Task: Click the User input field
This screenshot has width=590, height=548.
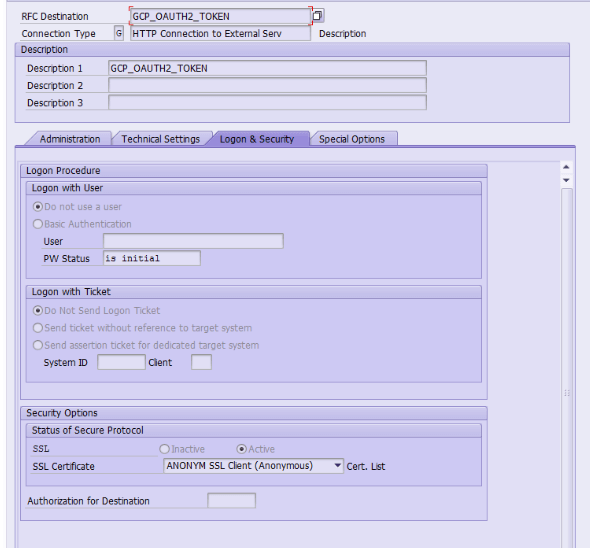Action: 193,241
